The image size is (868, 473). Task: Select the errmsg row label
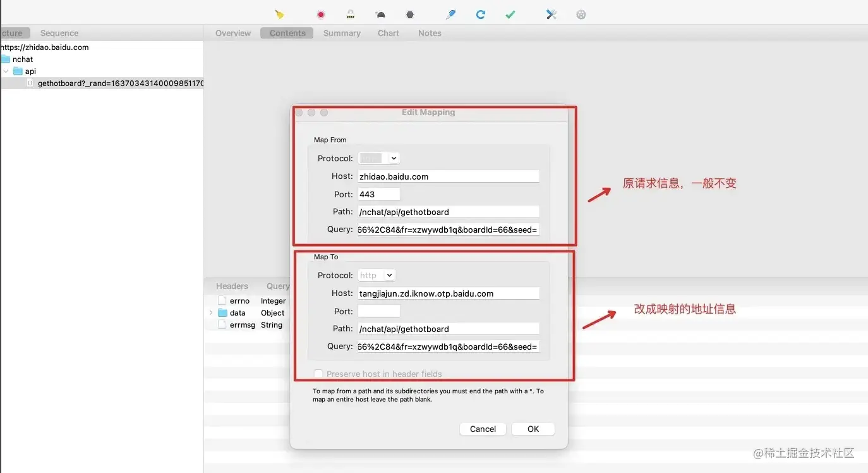click(242, 325)
